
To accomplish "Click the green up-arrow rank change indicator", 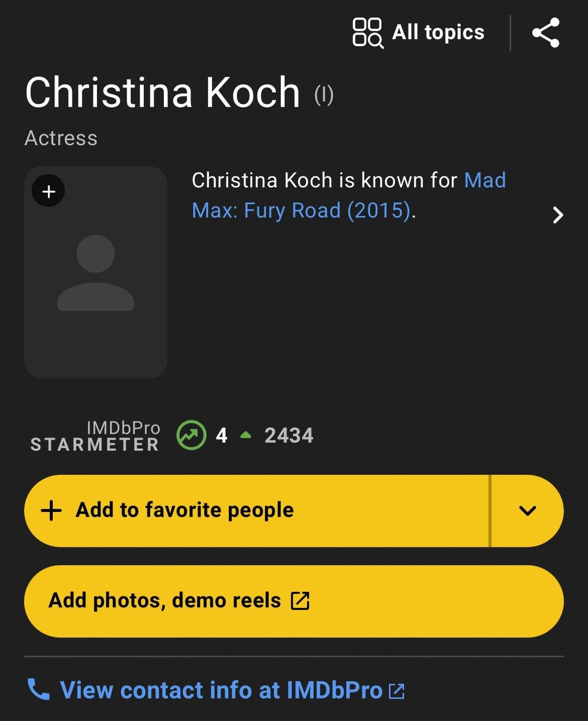I will [x=246, y=435].
